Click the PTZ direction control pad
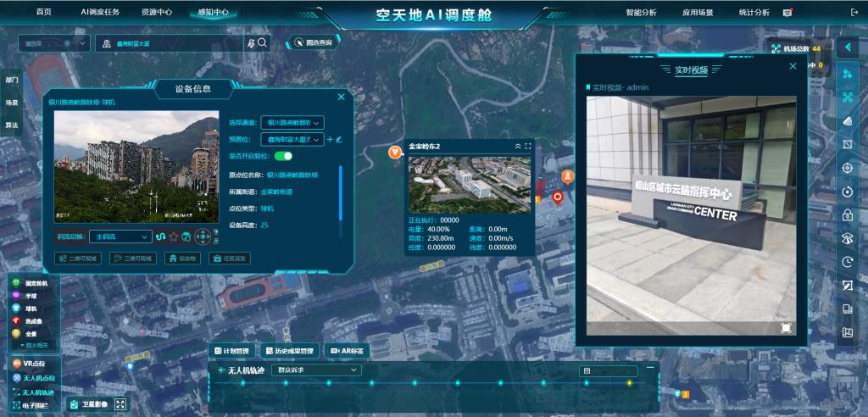Screen dimensions: 868x417 tap(203, 236)
